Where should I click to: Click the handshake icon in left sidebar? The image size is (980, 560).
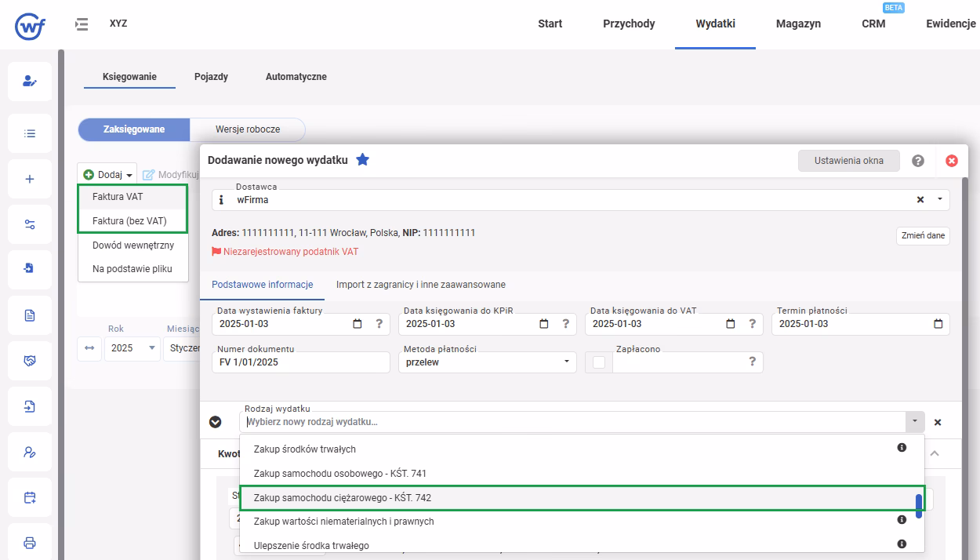point(30,361)
